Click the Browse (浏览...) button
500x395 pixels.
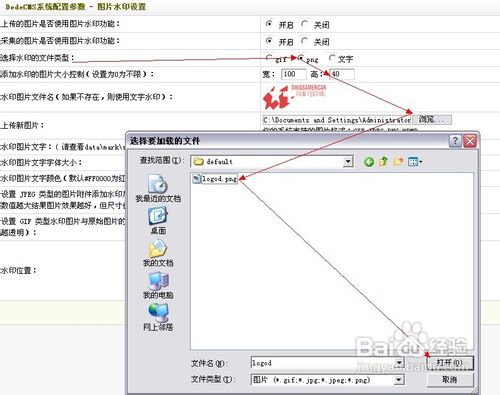(x=432, y=120)
